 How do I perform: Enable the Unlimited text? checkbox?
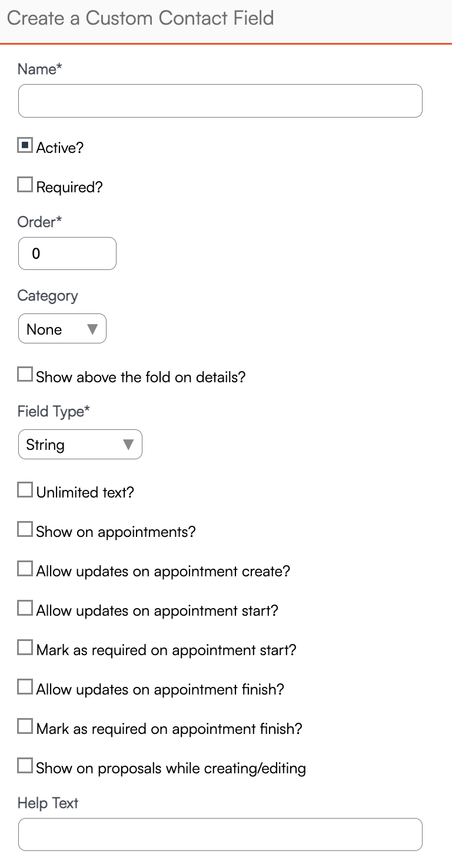(x=25, y=490)
